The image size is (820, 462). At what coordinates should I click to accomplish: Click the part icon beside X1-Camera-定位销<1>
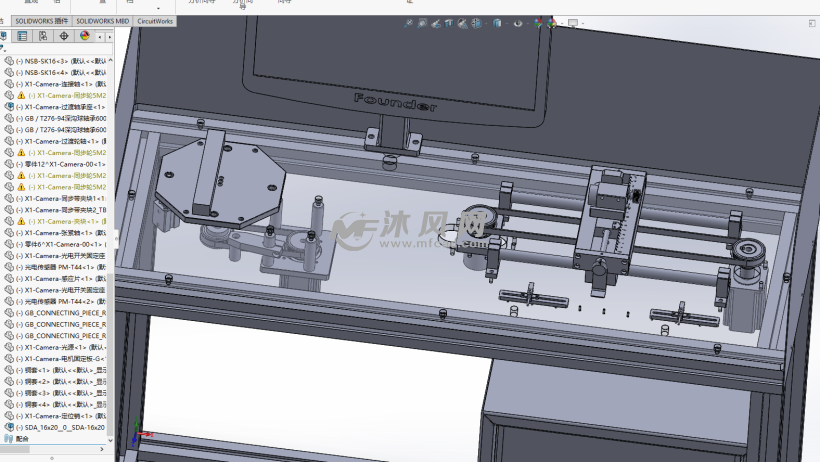pos(9,416)
